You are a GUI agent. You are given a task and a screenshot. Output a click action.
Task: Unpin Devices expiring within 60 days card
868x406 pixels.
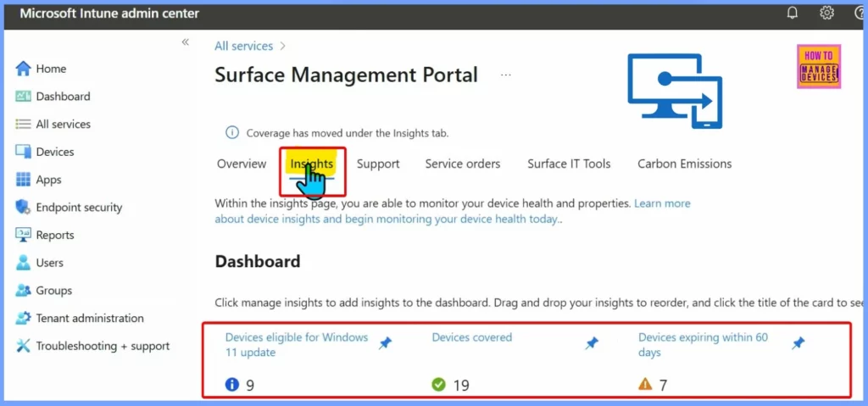pos(798,344)
